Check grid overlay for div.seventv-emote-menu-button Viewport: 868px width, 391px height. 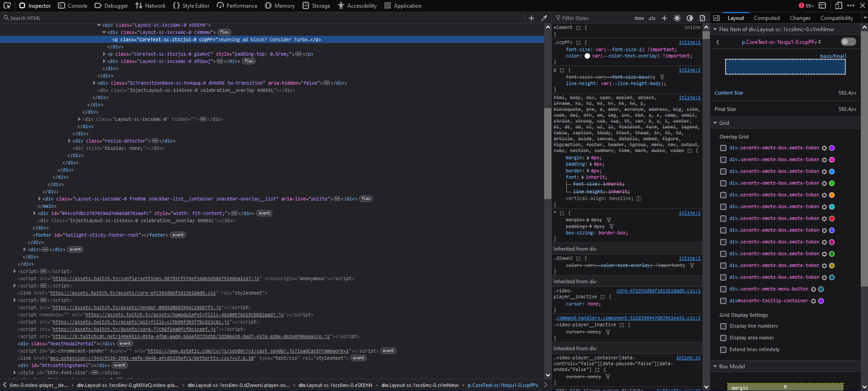tap(723, 289)
